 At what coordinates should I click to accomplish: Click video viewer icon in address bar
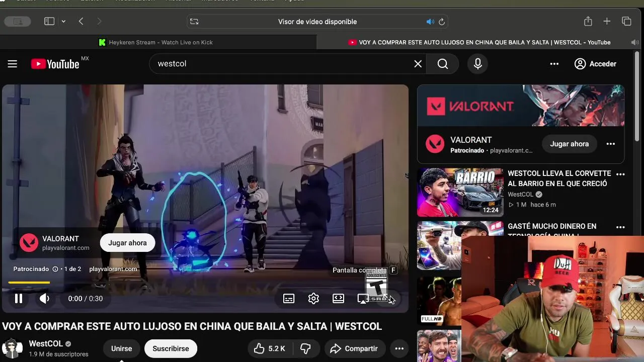tap(194, 22)
